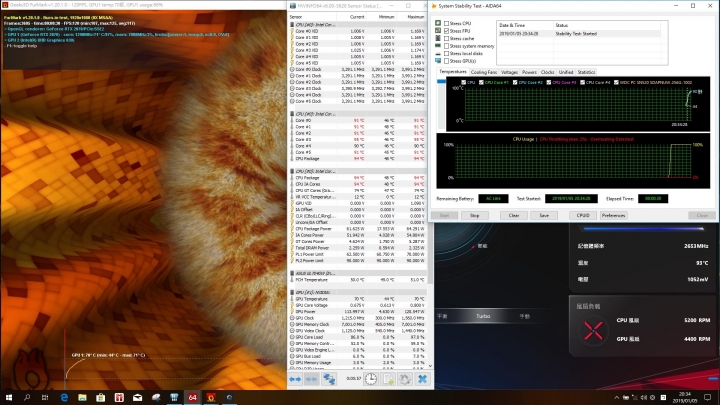The height and width of the screenshot is (405, 720).
Task: Open Microsoft Edge from the taskbar
Action: [64, 397]
